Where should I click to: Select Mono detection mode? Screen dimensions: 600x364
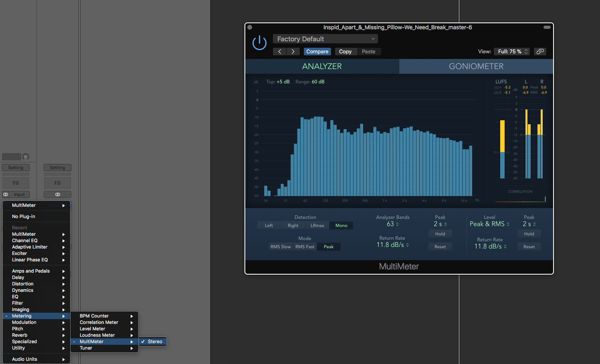click(341, 225)
